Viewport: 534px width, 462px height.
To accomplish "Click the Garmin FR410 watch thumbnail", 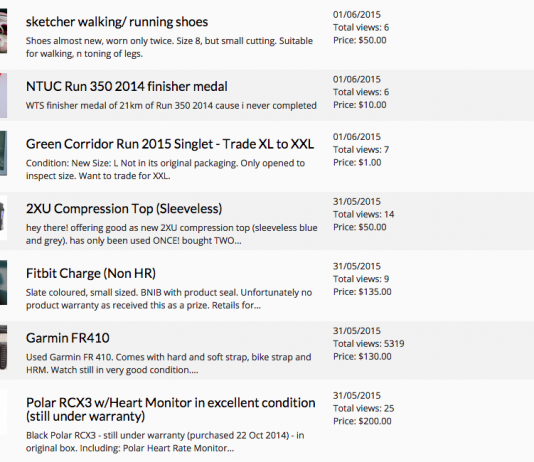I will pyautogui.click(x=3, y=347).
